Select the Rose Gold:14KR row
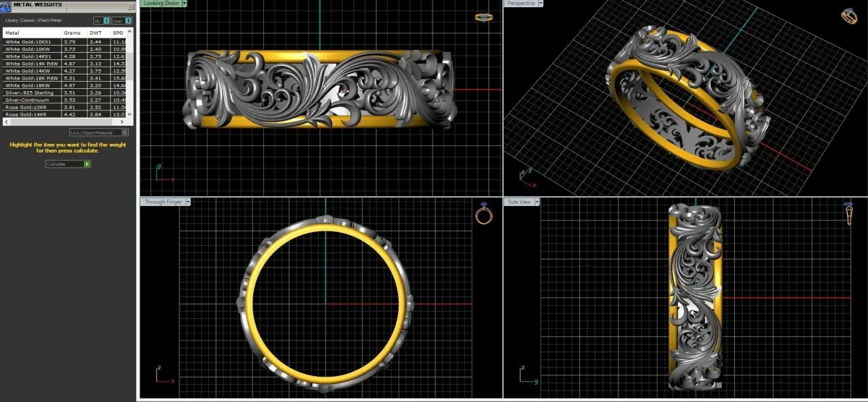This screenshot has height=402, width=868. tap(65, 114)
